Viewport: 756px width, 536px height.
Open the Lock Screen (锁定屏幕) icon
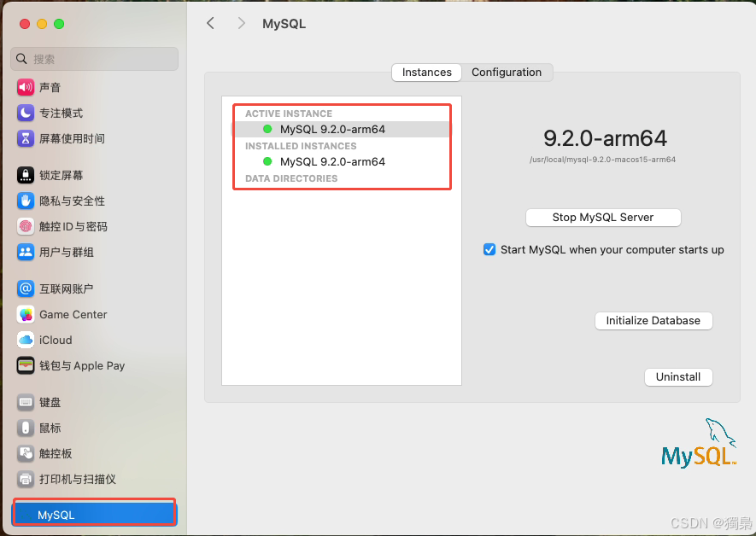pos(26,175)
